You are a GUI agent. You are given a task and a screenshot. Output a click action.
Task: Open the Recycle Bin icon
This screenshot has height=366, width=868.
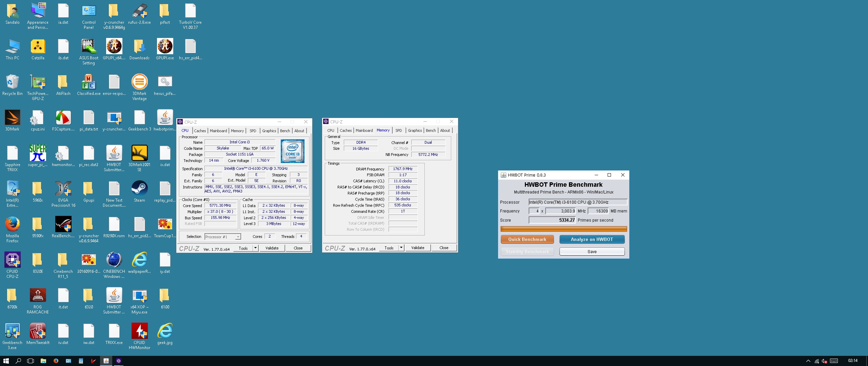13,85
